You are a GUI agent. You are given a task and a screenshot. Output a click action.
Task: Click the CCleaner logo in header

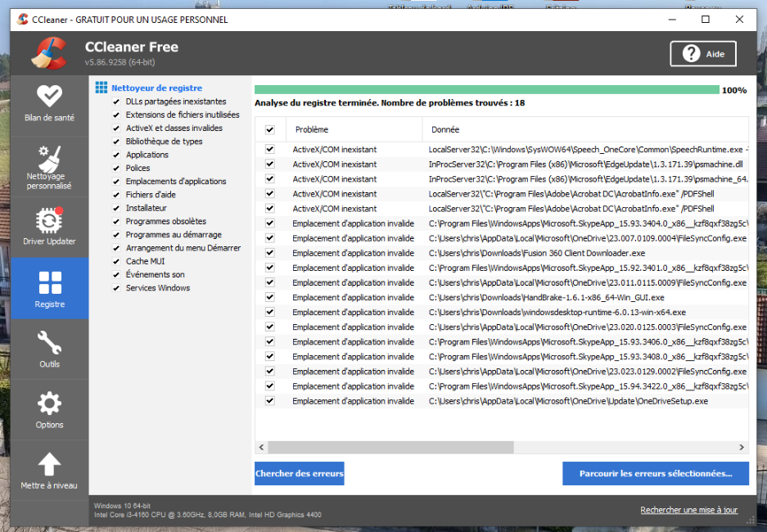[49, 53]
